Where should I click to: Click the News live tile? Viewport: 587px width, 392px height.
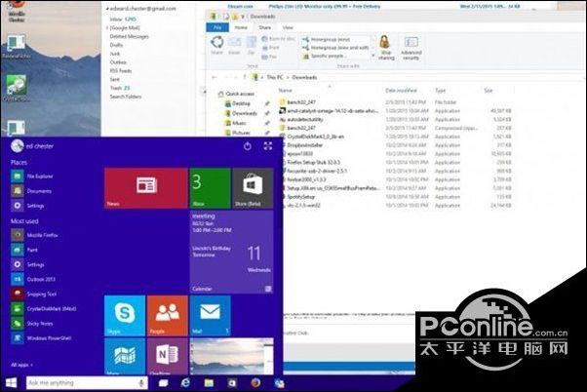145,187
